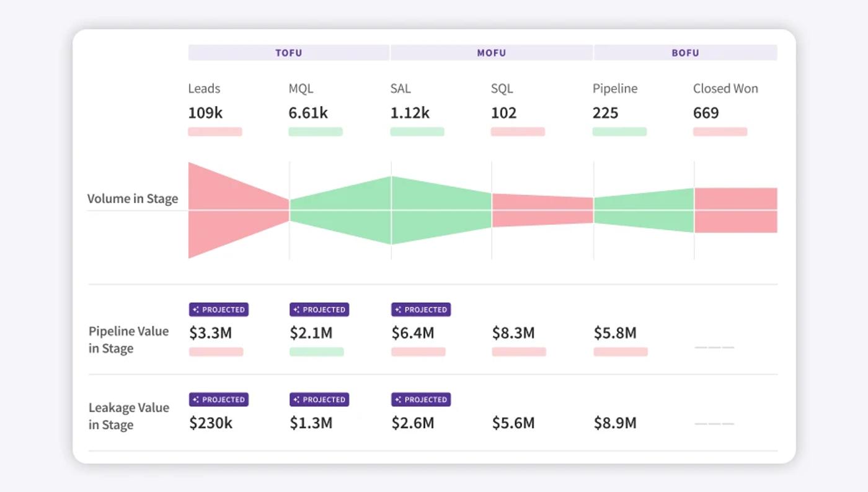Click the red indicator bar under 109k
This screenshot has height=492, width=868.
click(x=215, y=132)
